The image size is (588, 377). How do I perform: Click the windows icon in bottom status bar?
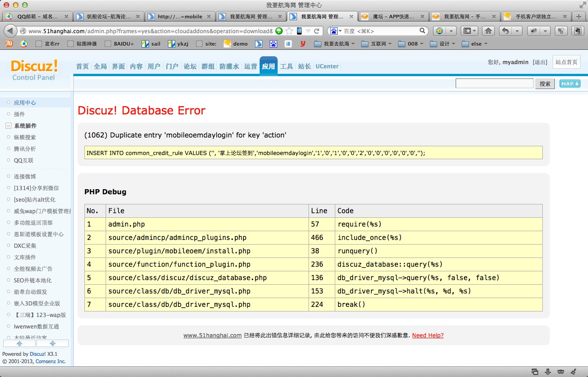[x=535, y=371]
